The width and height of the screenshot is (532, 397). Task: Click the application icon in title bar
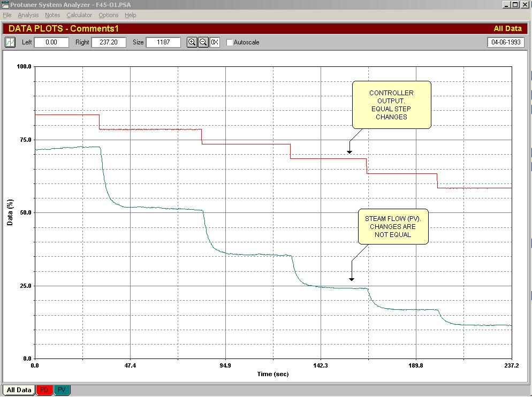[x=5, y=4]
